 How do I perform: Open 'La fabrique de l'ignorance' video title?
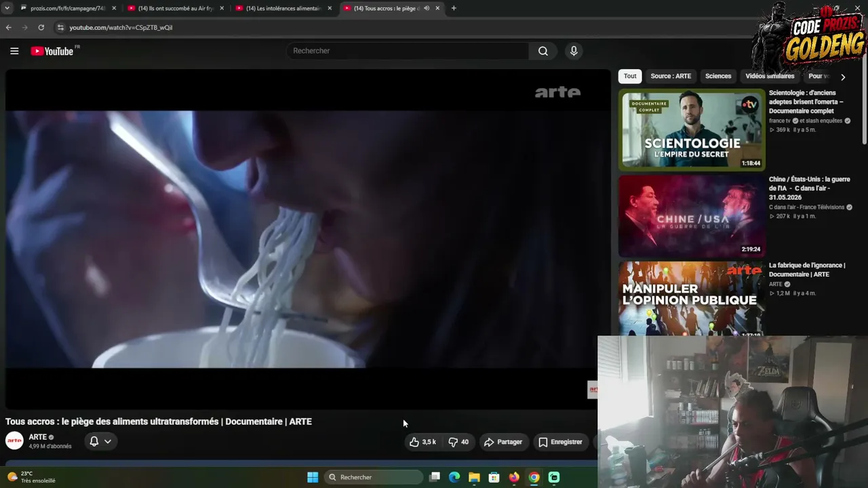807,270
